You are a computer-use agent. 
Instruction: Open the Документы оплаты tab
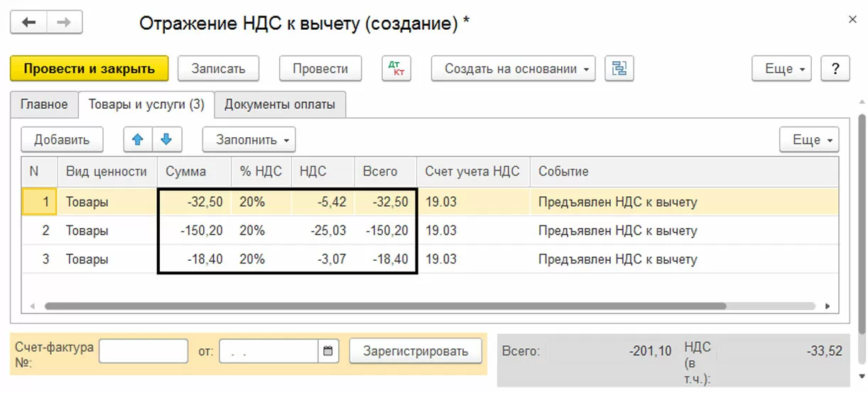[x=279, y=104]
